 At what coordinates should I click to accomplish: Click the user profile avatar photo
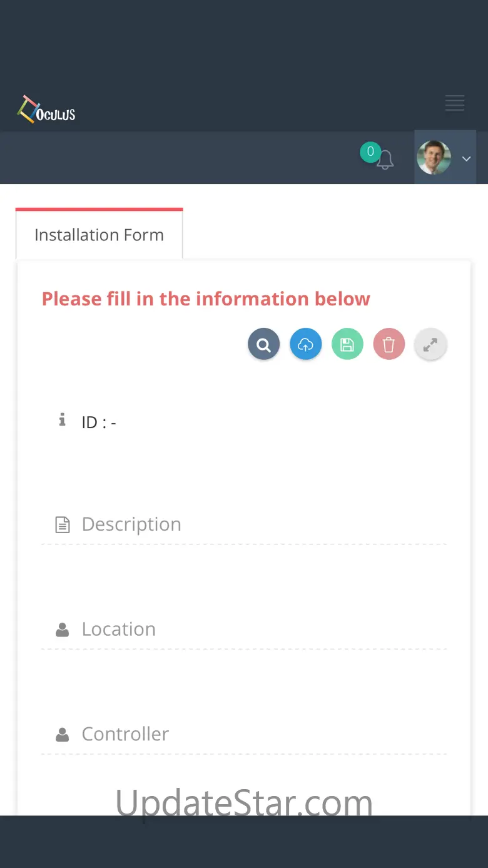click(x=434, y=157)
